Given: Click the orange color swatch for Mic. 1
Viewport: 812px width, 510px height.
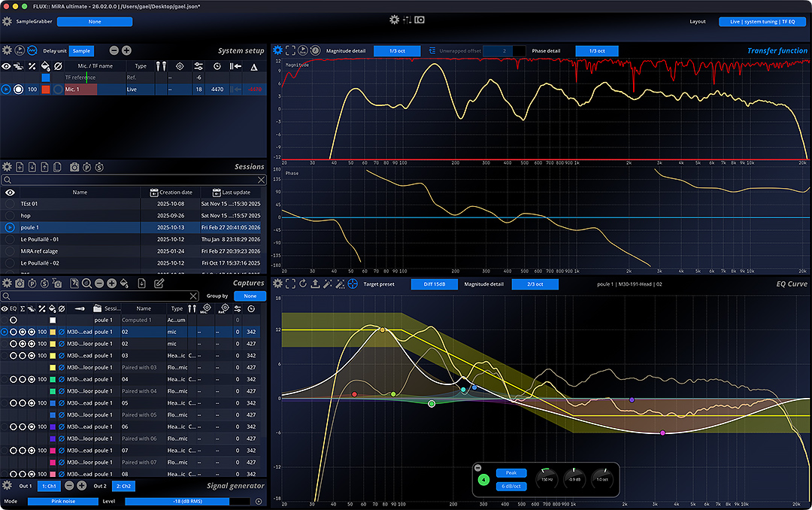Looking at the screenshot, I should [45, 90].
